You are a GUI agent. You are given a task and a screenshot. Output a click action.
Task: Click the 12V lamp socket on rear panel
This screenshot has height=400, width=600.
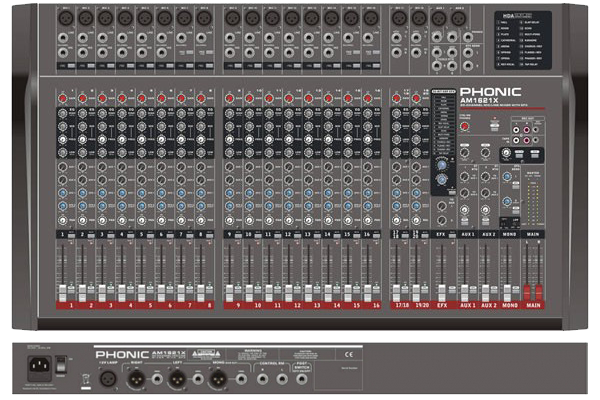pos(109,380)
